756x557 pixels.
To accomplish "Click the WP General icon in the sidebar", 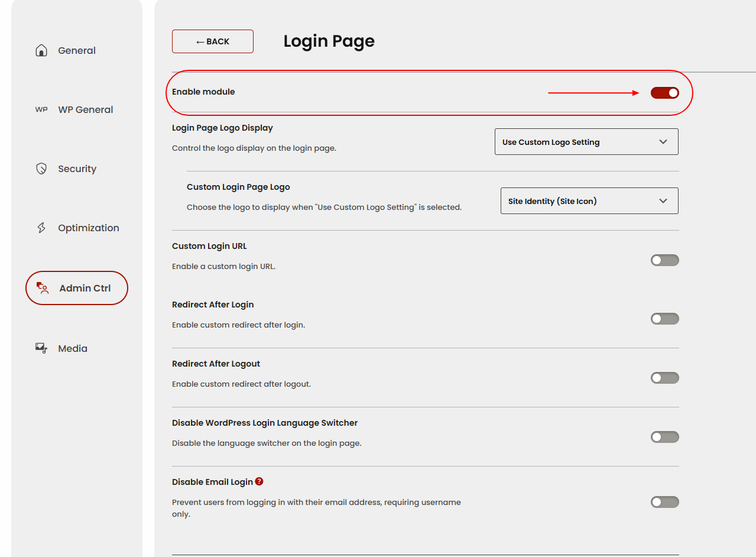I will (x=41, y=109).
